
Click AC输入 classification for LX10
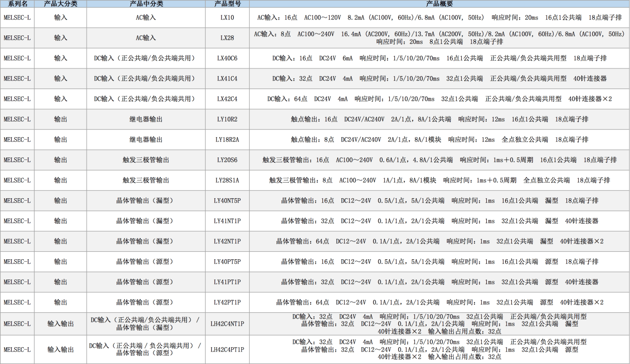tap(146, 18)
